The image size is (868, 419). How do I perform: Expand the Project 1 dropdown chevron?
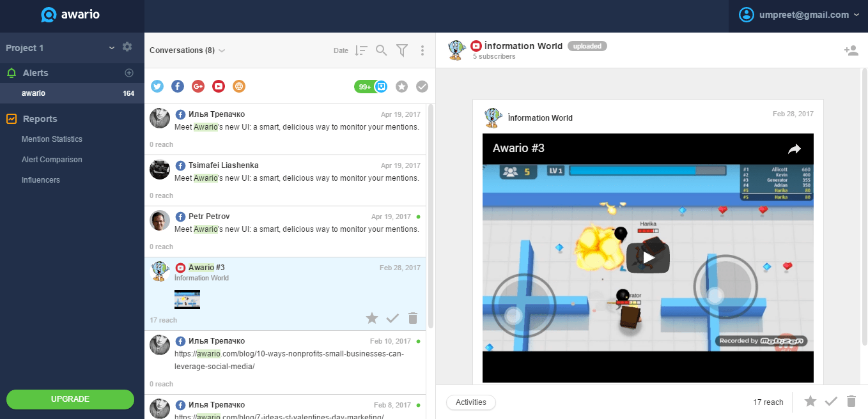[x=112, y=48]
